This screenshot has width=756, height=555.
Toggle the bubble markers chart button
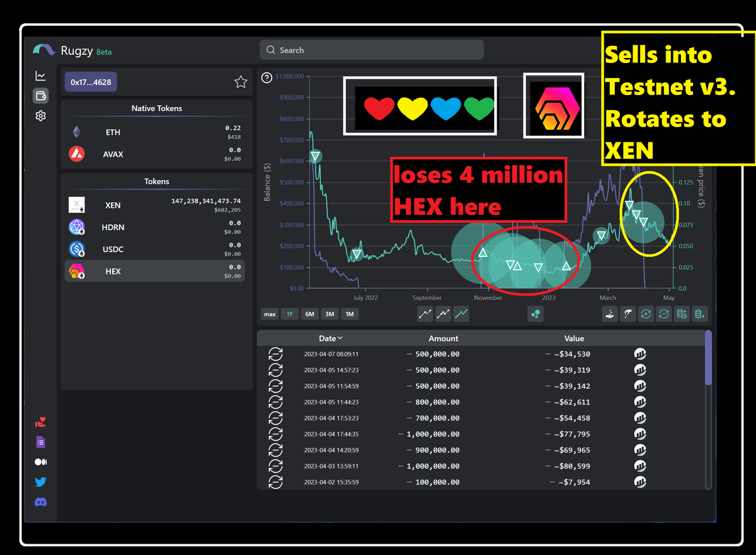536,314
